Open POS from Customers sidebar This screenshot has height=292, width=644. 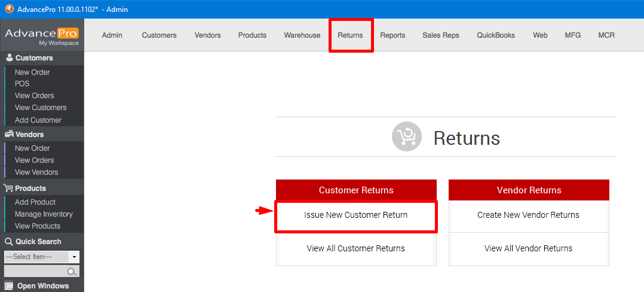[22, 84]
